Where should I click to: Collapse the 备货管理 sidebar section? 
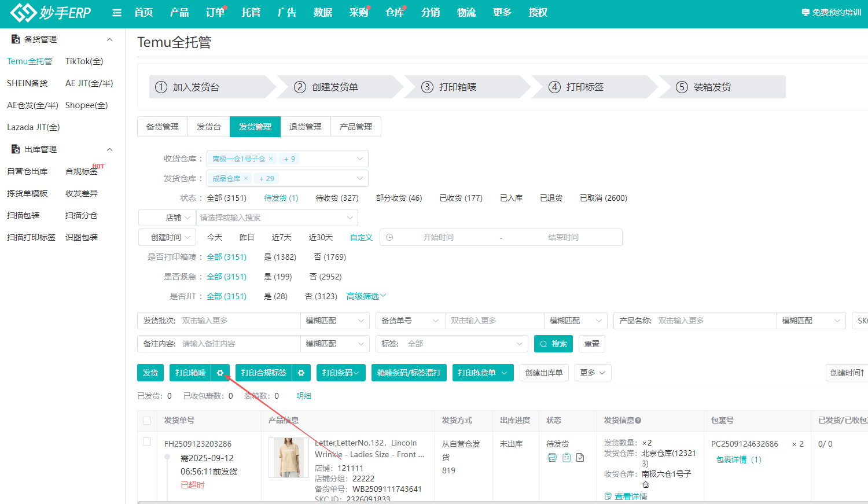click(109, 39)
